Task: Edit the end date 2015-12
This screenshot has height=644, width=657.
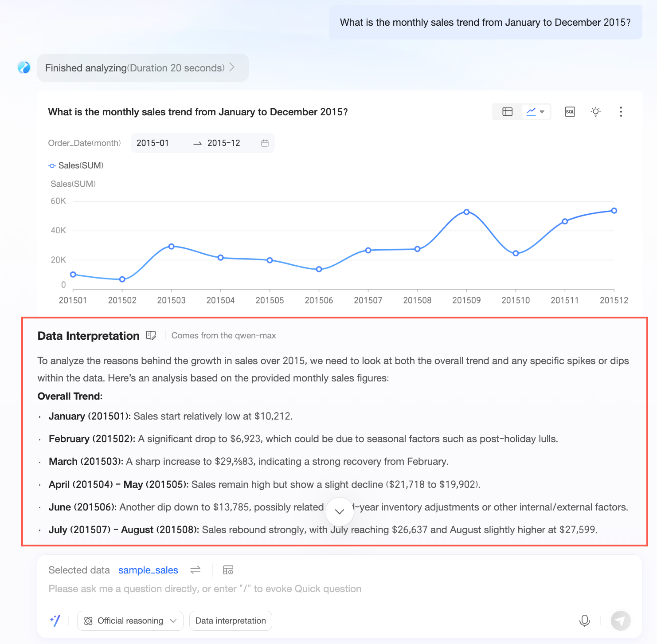Action: (x=224, y=143)
